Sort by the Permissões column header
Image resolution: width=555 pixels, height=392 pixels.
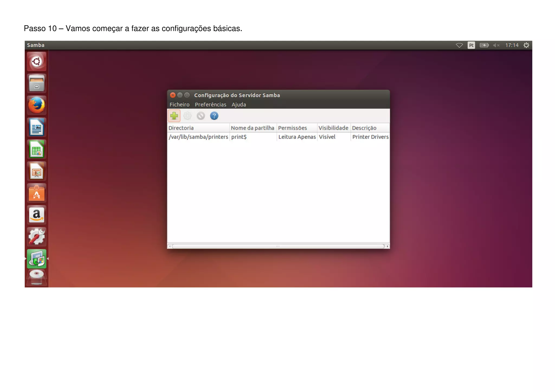[297, 128]
